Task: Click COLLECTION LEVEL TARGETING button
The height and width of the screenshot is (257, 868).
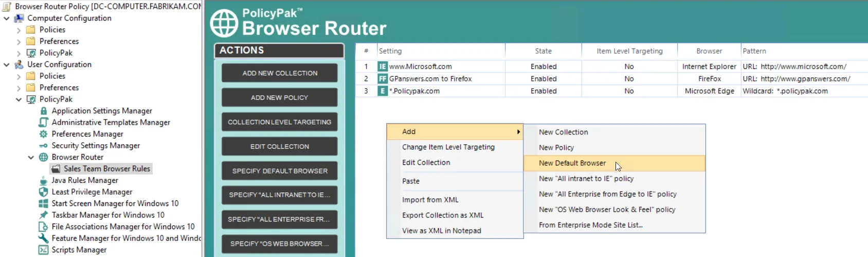Action: (x=280, y=122)
